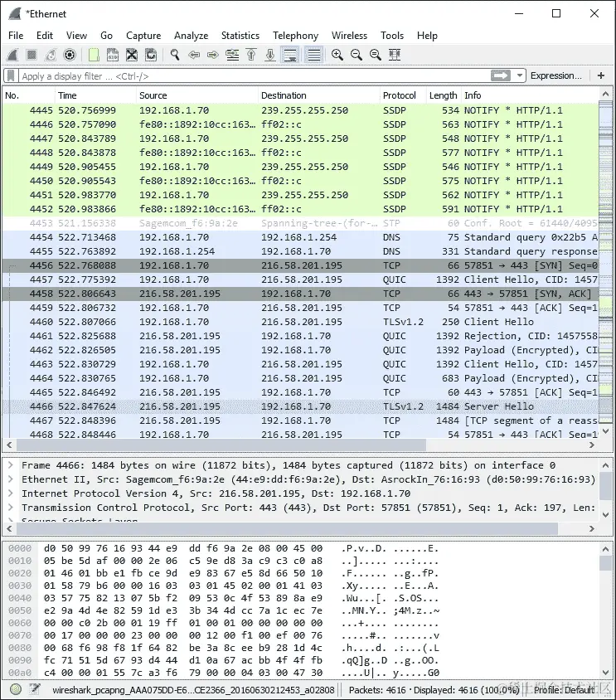
Task: Open a capture file from toolbar
Action: coord(94,55)
